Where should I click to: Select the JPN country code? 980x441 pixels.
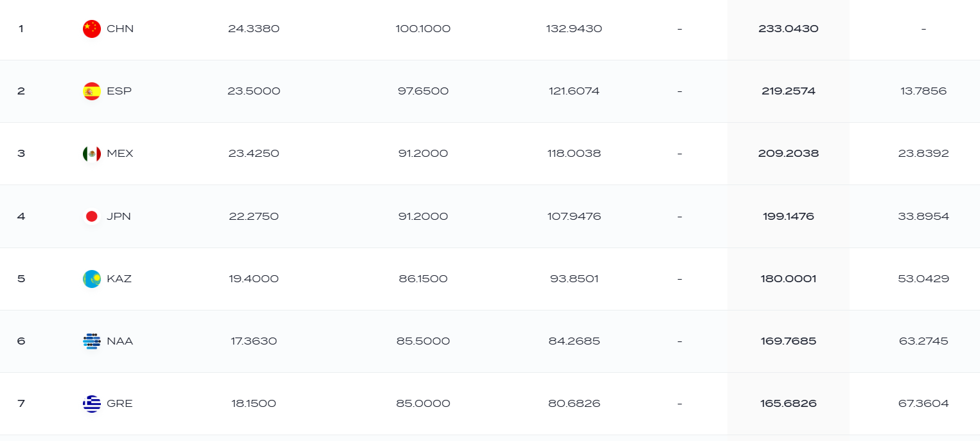coord(119,216)
